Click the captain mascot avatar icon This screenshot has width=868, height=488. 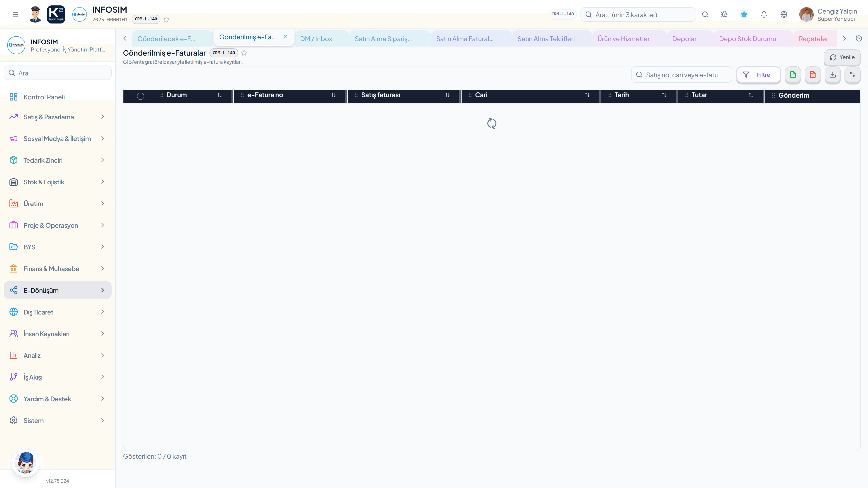tap(35, 14)
